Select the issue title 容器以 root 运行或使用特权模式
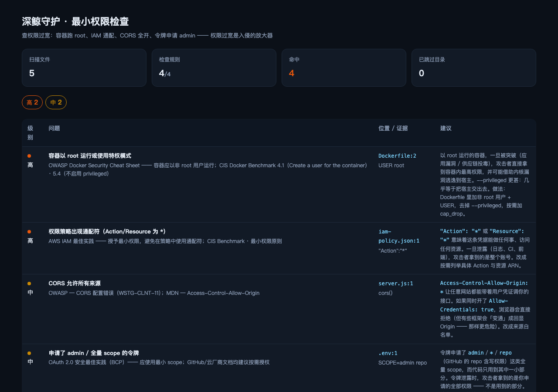 90,155
